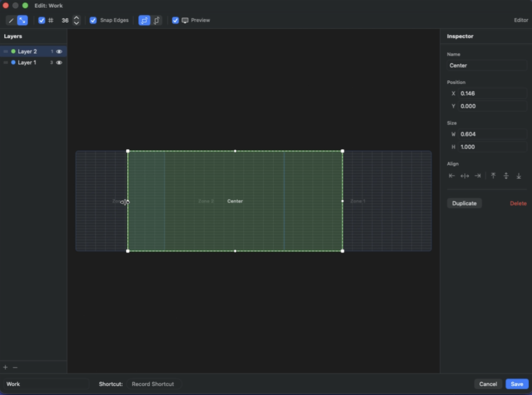
Task: Center zone horizontally
Action: 464,176
